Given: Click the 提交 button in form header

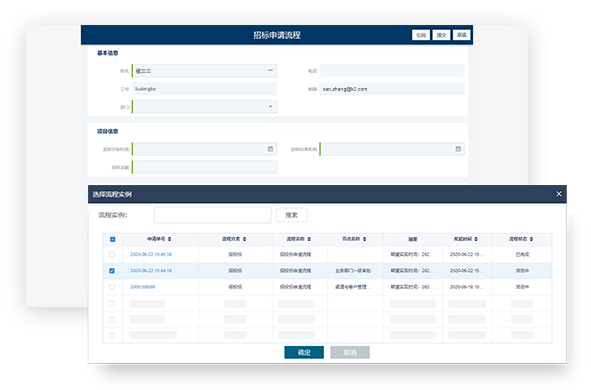Looking at the screenshot, I should (441, 35).
